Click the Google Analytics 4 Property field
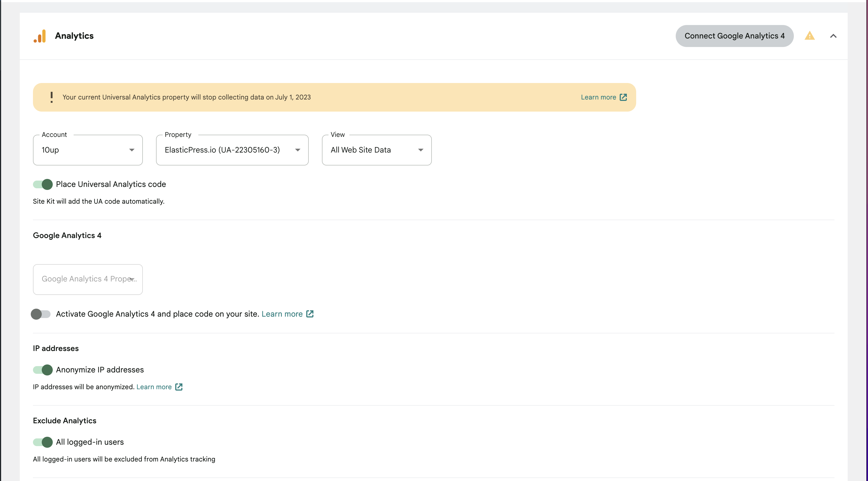 point(88,279)
